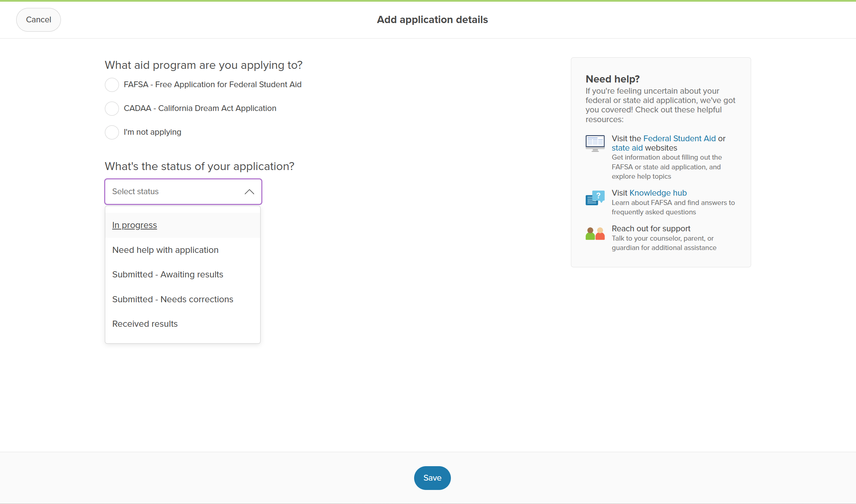The image size is (856, 504).
Task: Click the support people icon
Action: click(x=594, y=233)
